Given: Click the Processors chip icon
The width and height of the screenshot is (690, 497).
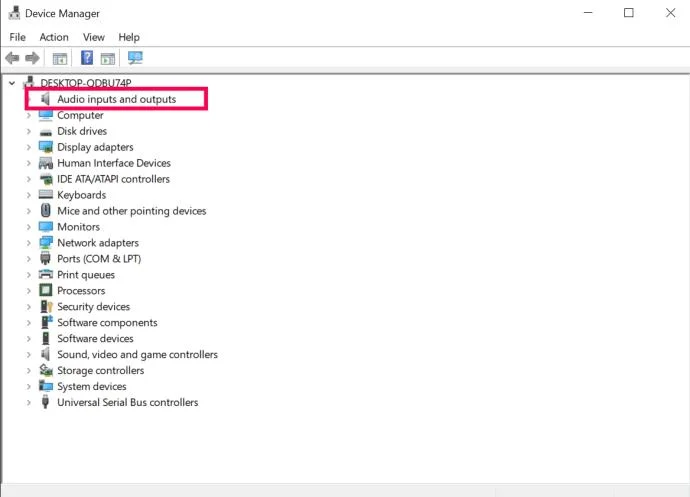Looking at the screenshot, I should pyautogui.click(x=46, y=291).
